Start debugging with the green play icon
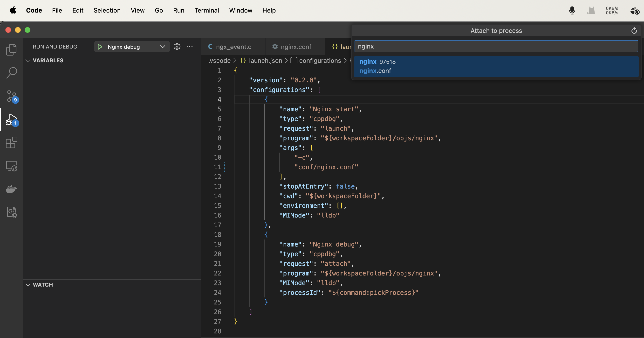The image size is (644, 338). pos(100,47)
